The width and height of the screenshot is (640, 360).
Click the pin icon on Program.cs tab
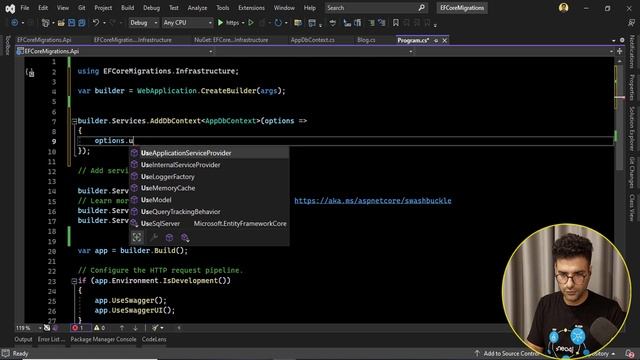pos(436,40)
